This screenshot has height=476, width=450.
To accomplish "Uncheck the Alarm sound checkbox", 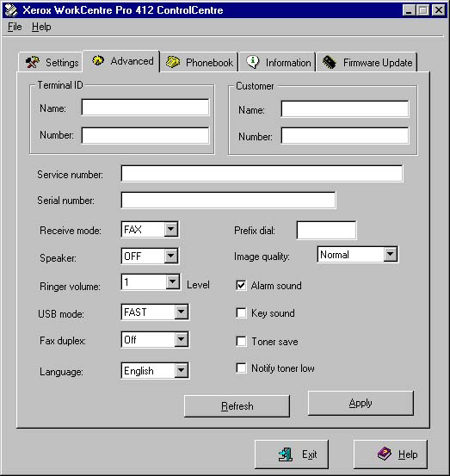I will point(241,286).
